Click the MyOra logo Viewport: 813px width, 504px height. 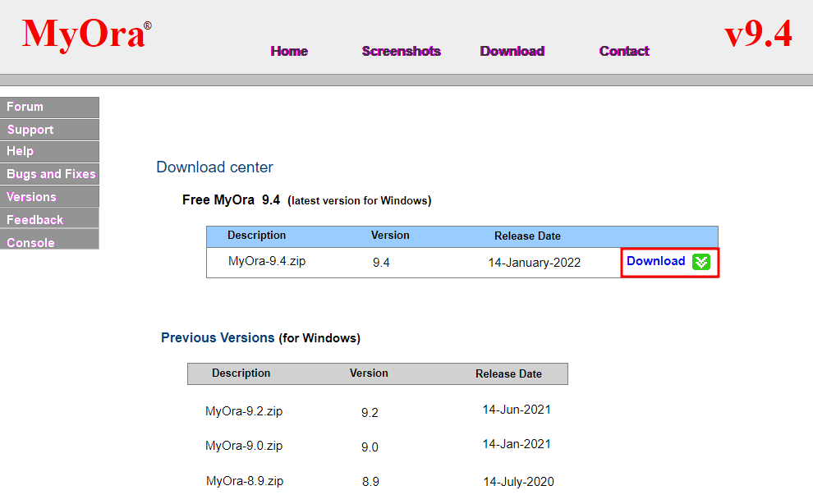coord(86,34)
